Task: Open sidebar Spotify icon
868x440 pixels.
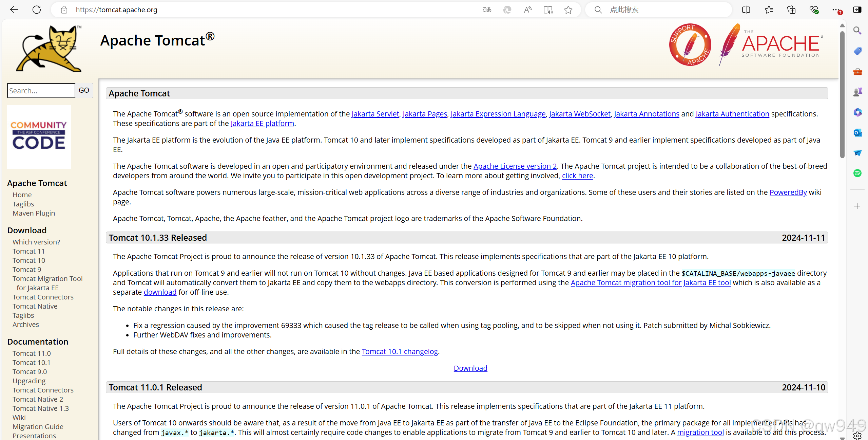Action: click(857, 173)
